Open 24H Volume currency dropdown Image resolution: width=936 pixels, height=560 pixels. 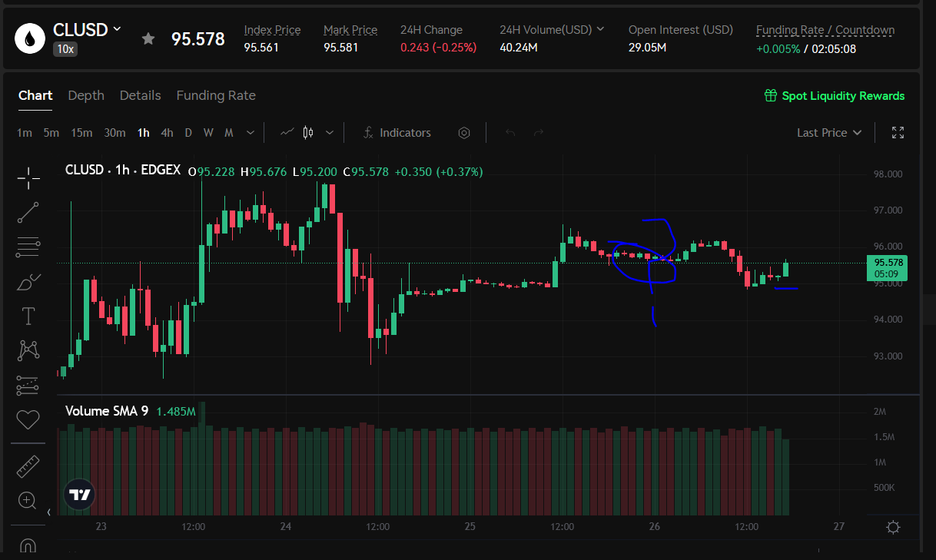600,29
